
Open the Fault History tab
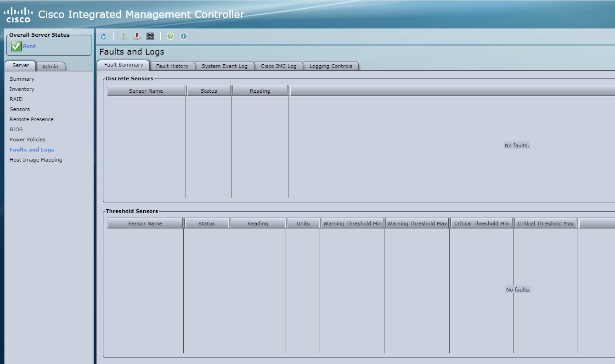click(172, 66)
